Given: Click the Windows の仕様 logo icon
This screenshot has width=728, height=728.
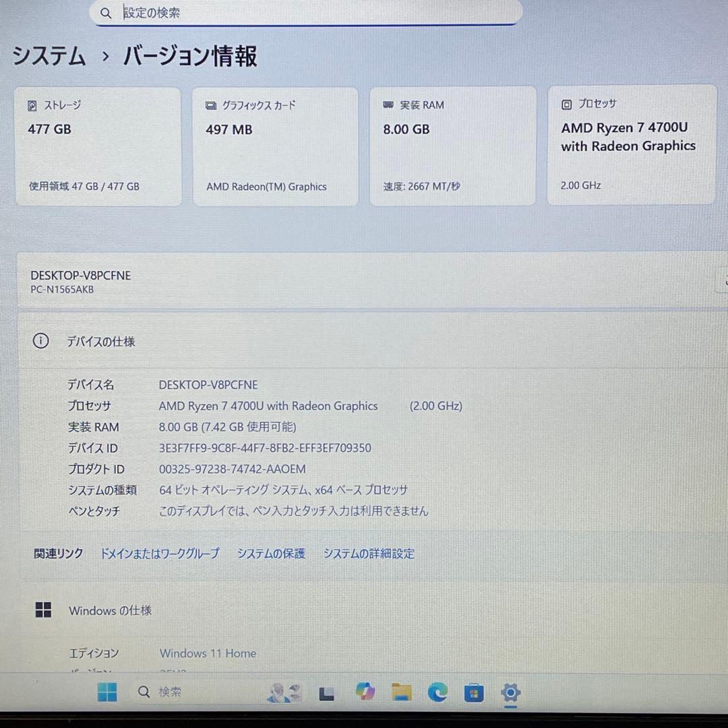Looking at the screenshot, I should coord(42,609).
